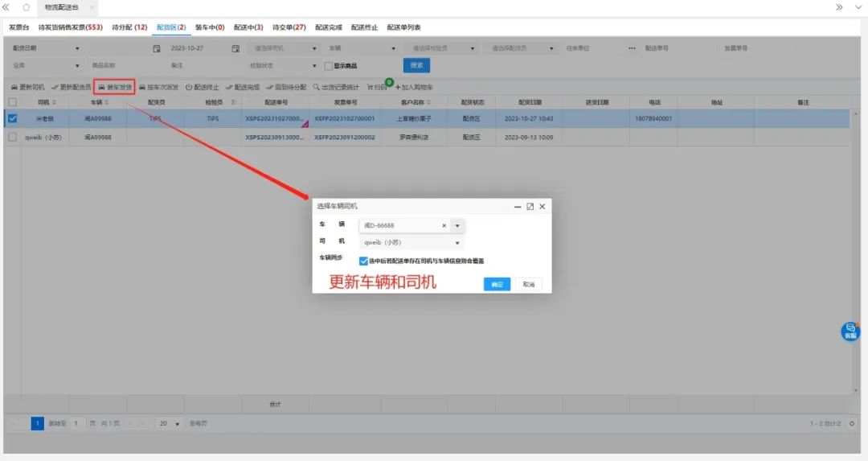Click the 装车发货 toolbar button
Image resolution: width=868 pixels, height=461 pixels.
[x=114, y=87]
